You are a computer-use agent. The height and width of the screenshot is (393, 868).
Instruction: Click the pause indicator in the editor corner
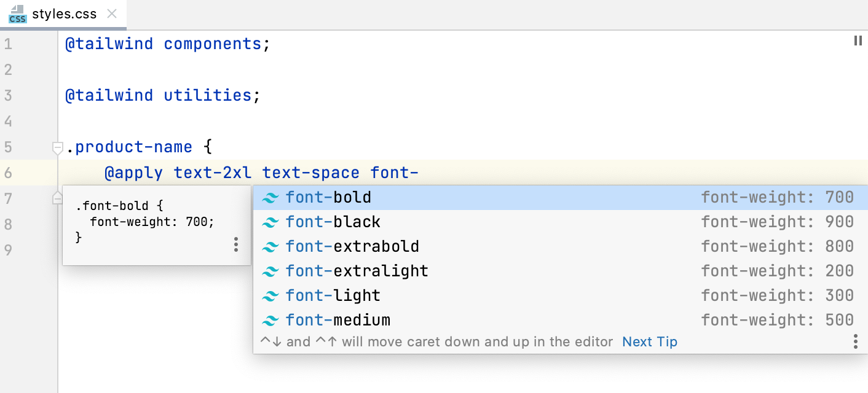858,41
